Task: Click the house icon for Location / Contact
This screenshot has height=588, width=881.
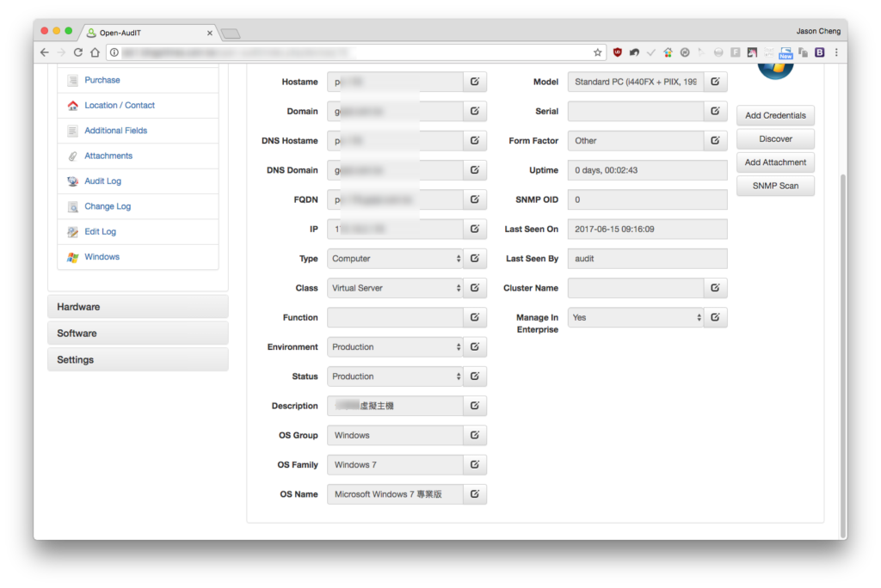Action: tap(72, 106)
